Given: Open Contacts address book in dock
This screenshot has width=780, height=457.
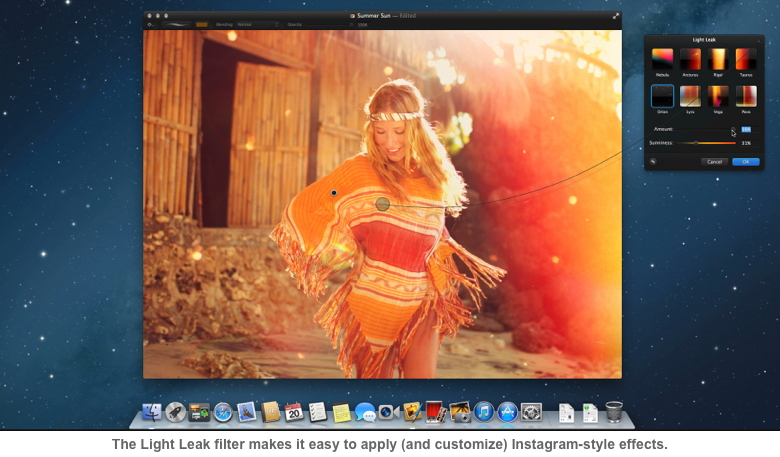Looking at the screenshot, I should pyautogui.click(x=270, y=412).
